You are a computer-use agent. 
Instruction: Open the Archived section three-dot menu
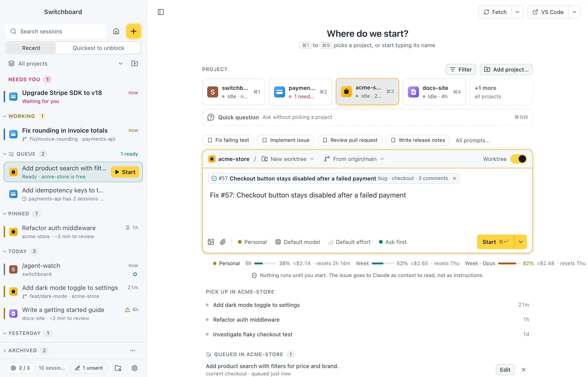pos(133,350)
